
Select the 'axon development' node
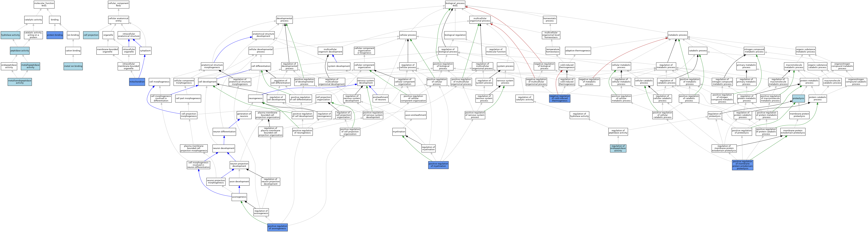[239, 182]
